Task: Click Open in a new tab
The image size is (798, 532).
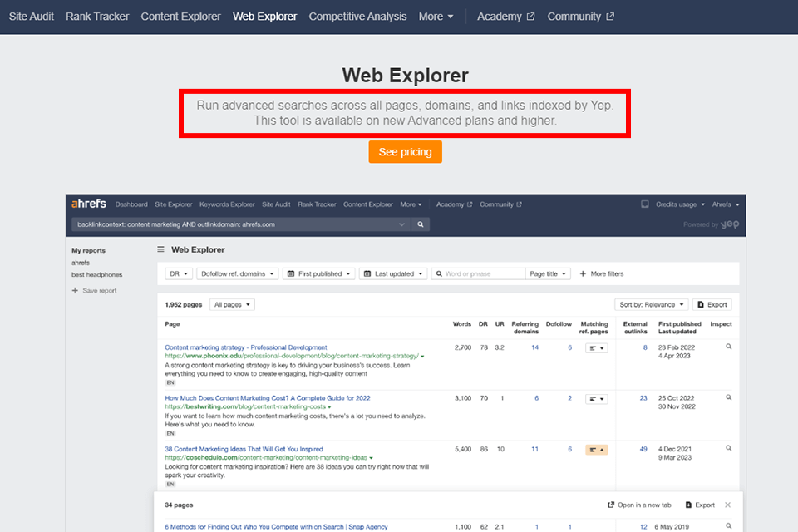Action: click(x=639, y=505)
